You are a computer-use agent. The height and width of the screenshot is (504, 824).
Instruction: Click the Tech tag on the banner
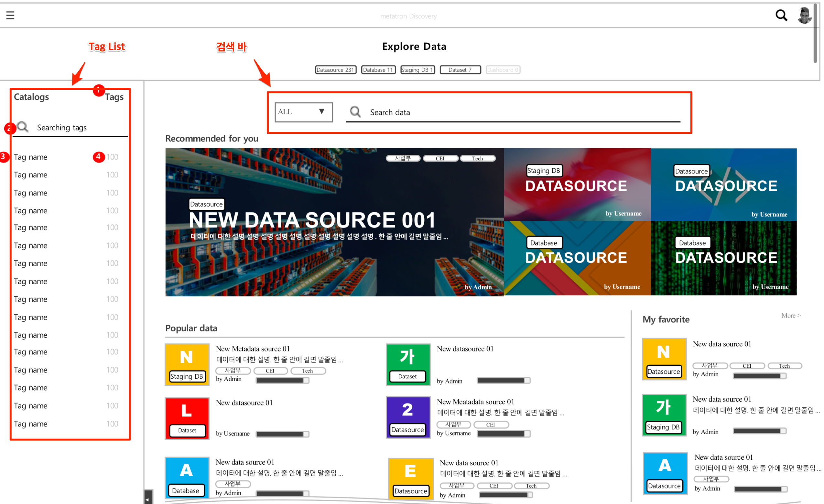point(478,158)
